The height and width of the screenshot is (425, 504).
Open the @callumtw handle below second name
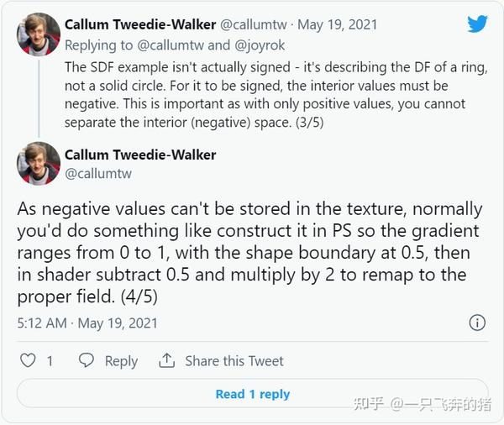point(98,173)
